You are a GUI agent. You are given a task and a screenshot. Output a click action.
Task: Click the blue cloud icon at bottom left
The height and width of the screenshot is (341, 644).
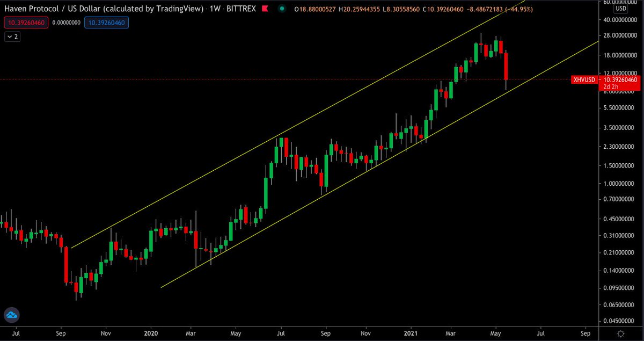11,315
